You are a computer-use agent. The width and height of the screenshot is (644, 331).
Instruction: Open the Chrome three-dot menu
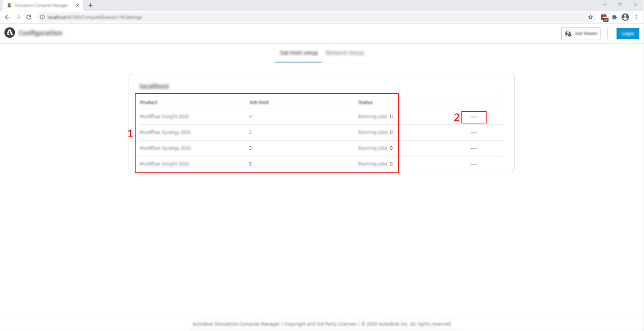tap(636, 17)
